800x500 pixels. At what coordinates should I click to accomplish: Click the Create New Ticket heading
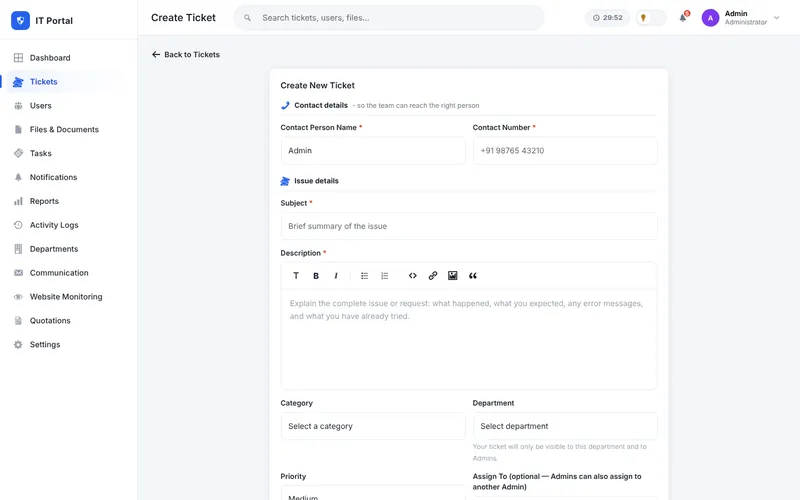pyautogui.click(x=317, y=85)
